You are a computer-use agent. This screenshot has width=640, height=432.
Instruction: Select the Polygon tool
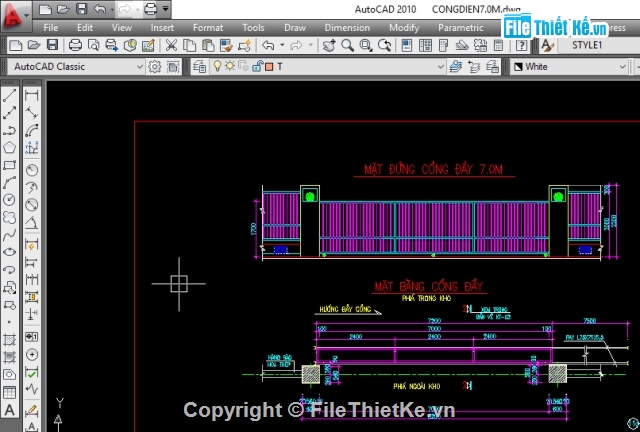(9, 147)
